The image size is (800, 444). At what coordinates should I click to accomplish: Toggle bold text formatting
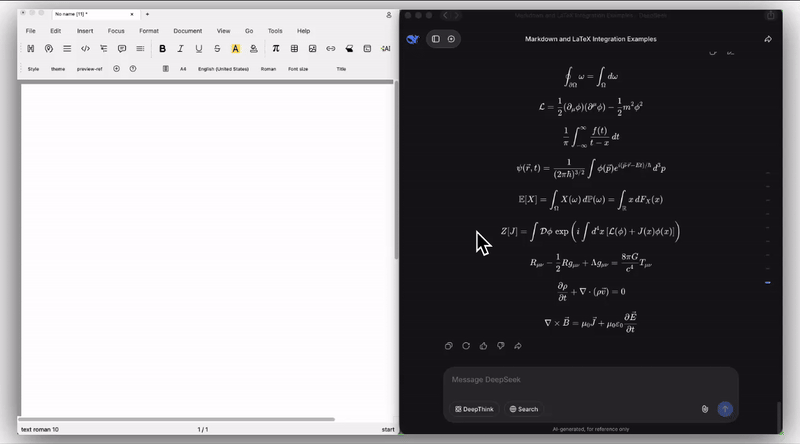[162, 48]
